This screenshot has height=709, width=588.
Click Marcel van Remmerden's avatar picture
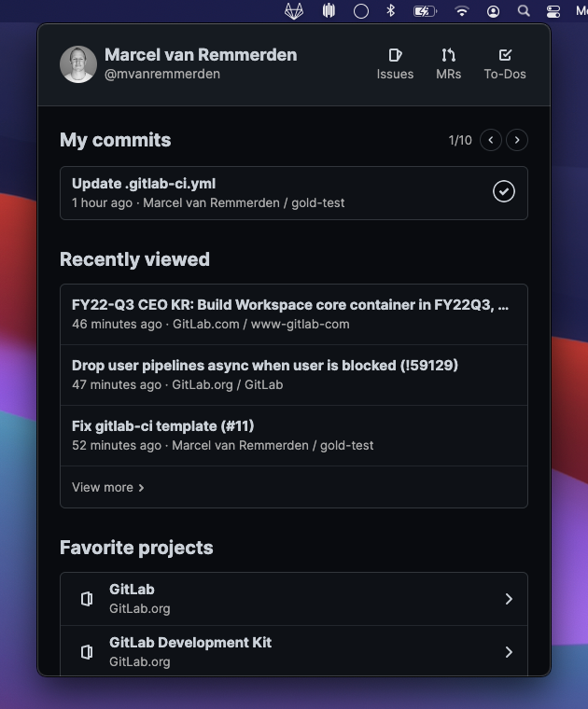[x=78, y=64]
